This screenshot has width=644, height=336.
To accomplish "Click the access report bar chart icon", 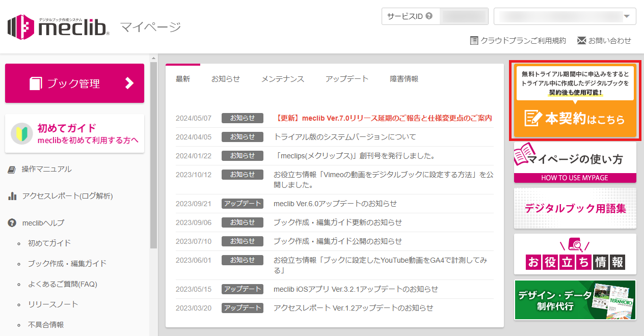I will click(12, 196).
